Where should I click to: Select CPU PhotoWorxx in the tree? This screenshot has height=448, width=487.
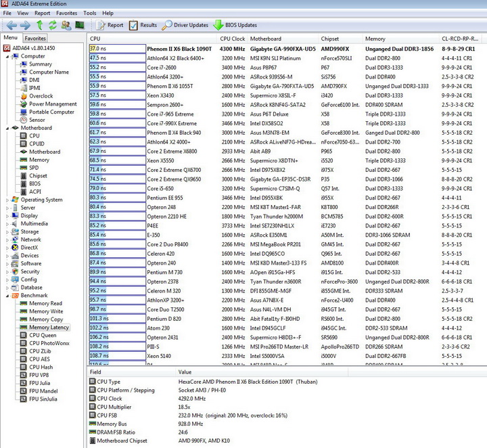[x=49, y=343]
